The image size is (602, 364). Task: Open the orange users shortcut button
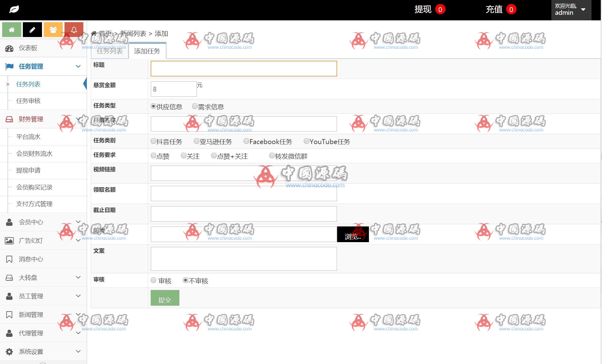(53, 30)
